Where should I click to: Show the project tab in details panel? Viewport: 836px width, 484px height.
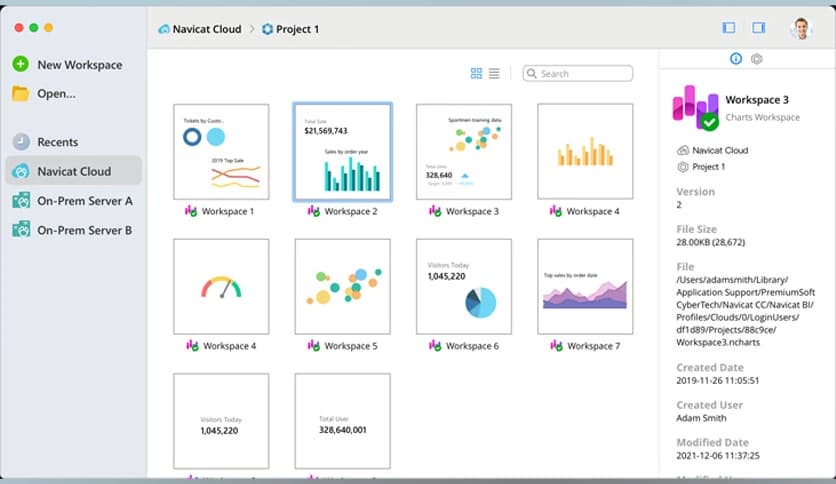pyautogui.click(x=757, y=59)
